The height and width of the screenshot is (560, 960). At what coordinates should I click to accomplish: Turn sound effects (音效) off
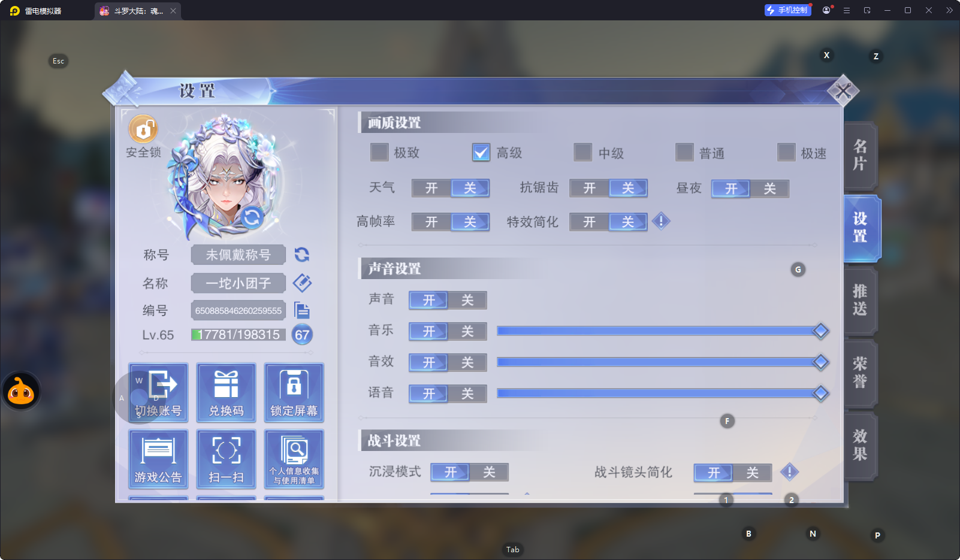[467, 362]
